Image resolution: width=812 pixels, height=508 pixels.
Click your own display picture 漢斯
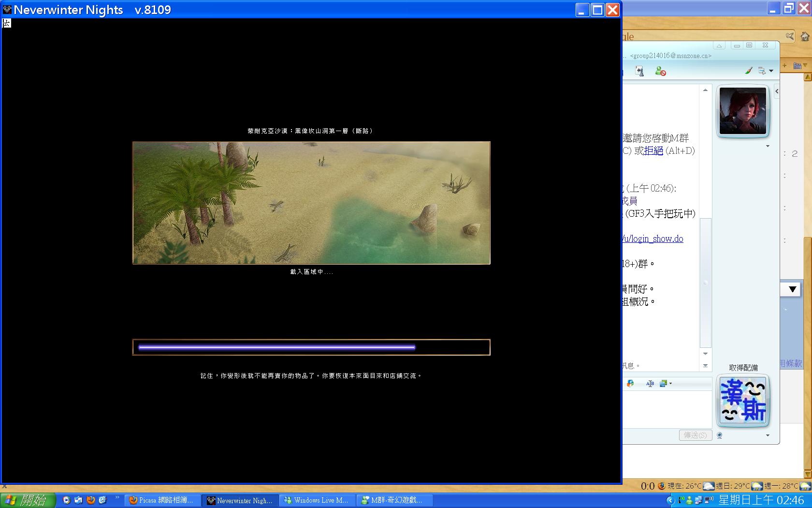[743, 400]
